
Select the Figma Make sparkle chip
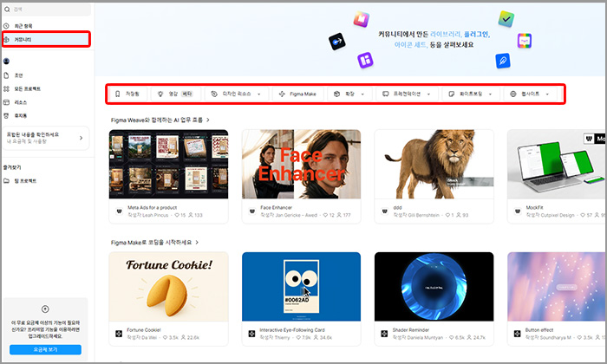pos(297,94)
